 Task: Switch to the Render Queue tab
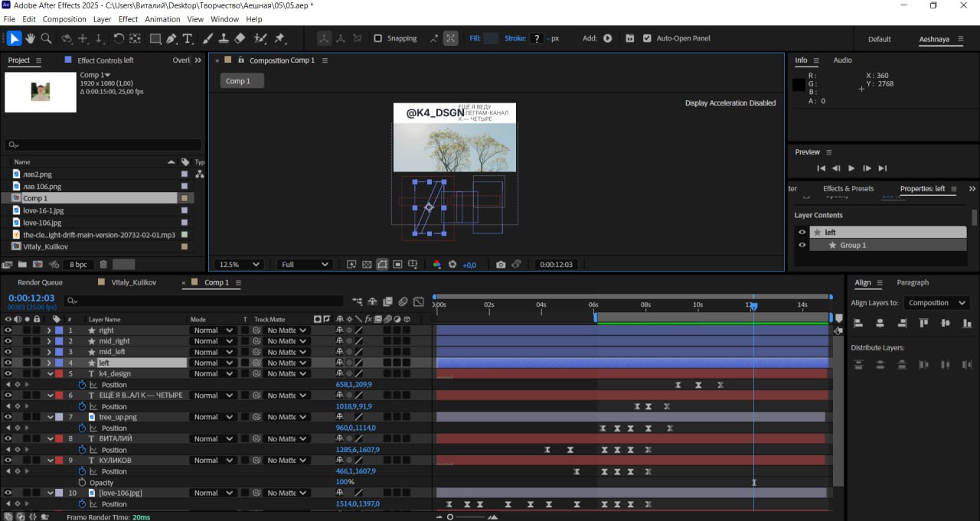[40, 282]
